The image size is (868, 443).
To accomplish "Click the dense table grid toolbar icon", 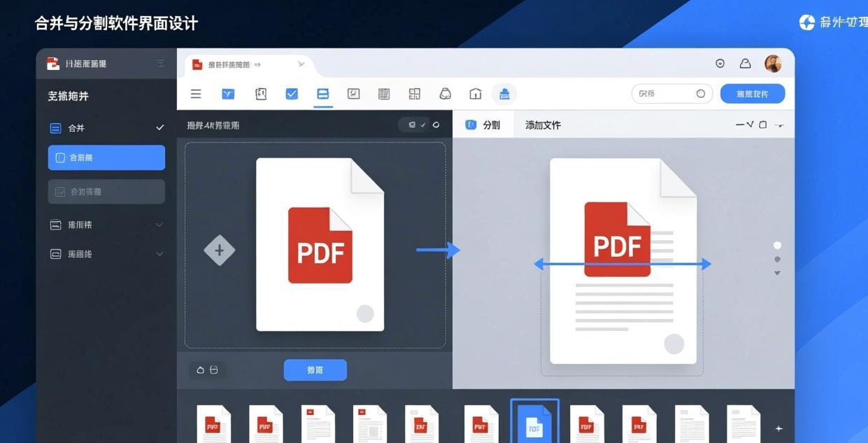I will (383, 94).
